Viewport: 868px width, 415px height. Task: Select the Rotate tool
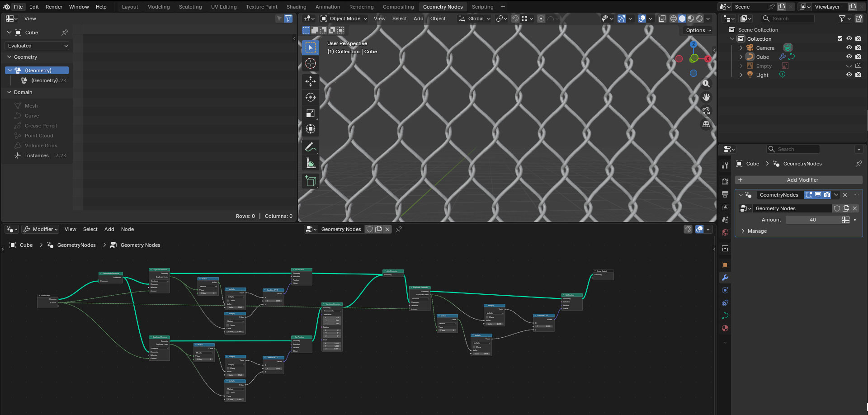coord(310,97)
